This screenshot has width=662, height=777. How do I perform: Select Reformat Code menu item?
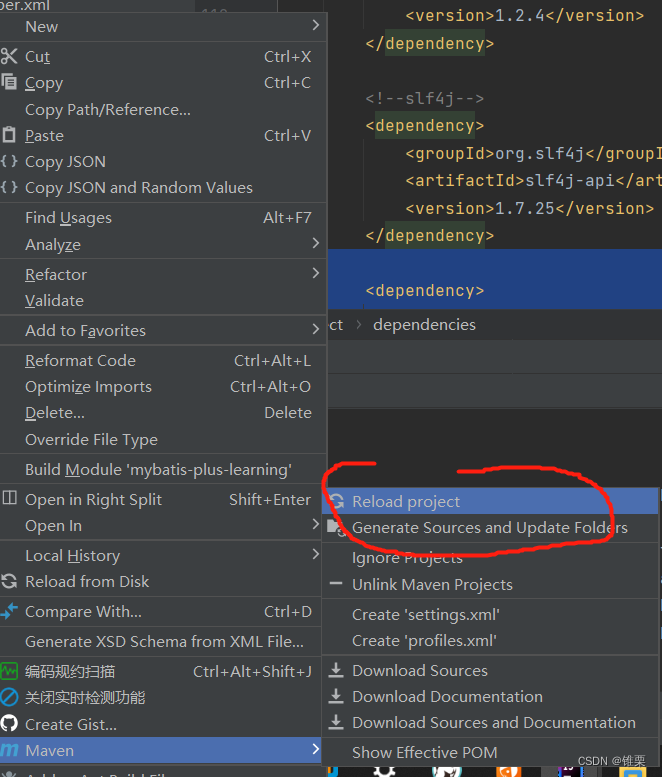[x=164, y=360]
